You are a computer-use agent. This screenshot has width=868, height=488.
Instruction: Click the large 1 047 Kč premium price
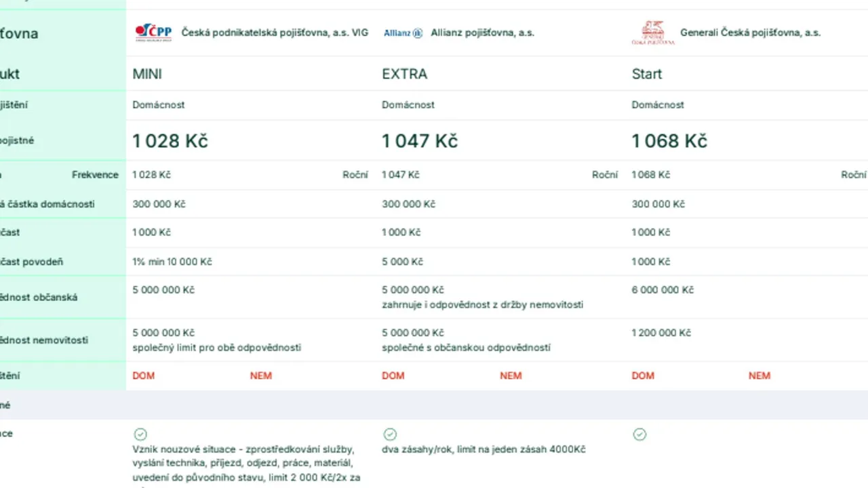[x=420, y=141]
